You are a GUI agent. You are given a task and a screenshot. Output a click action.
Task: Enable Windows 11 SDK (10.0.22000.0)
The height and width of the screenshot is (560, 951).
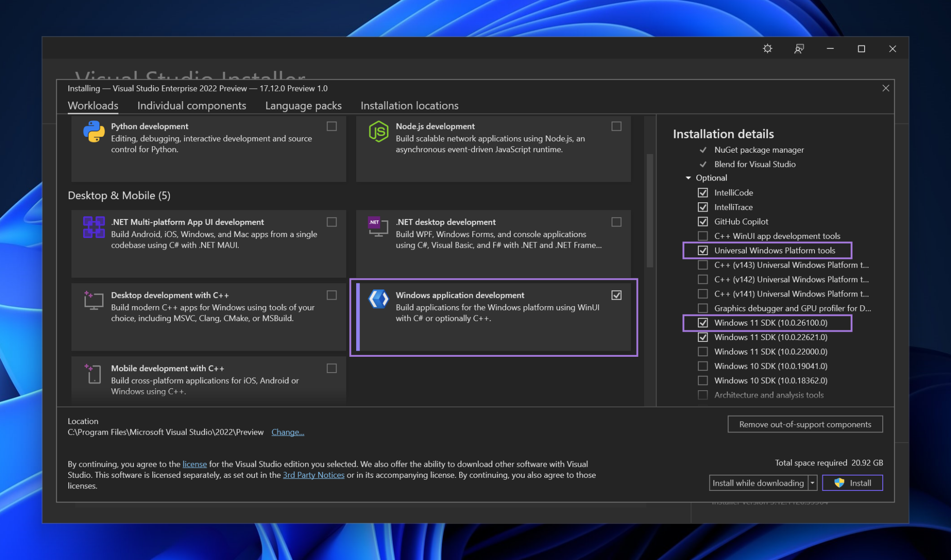[x=703, y=352]
